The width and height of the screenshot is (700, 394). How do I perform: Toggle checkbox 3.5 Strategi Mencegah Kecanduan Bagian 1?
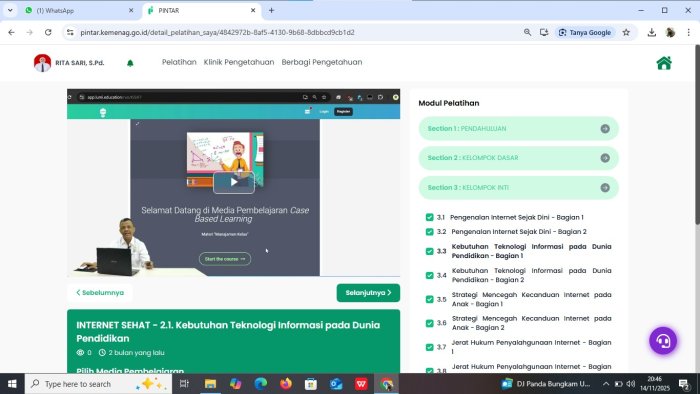pos(429,299)
